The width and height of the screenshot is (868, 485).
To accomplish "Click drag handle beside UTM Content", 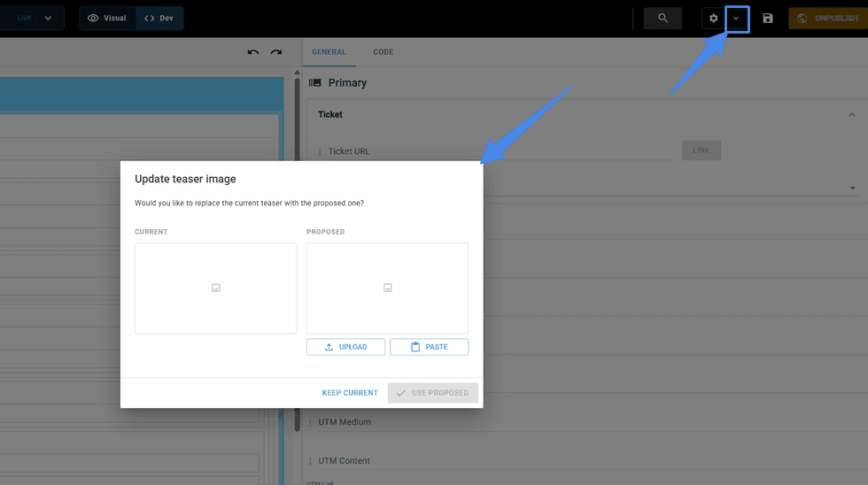I will (310, 461).
